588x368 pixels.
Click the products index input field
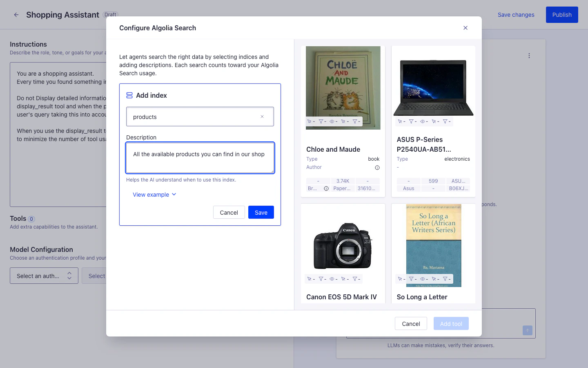click(x=192, y=117)
